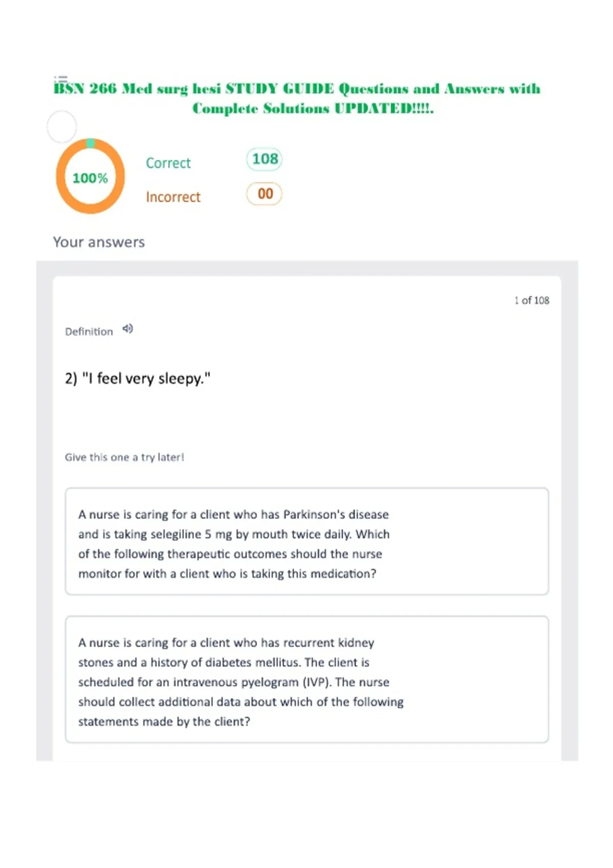Click the Complete Solutions UPDATED title line
Viewport: 613px width, 868px height.
[313, 109]
